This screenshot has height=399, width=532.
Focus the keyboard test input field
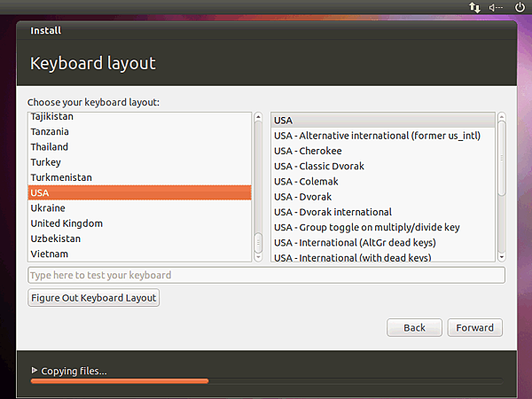(x=266, y=275)
